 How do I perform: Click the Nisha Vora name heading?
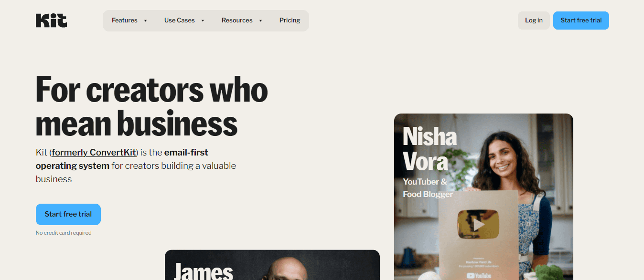pos(430,148)
